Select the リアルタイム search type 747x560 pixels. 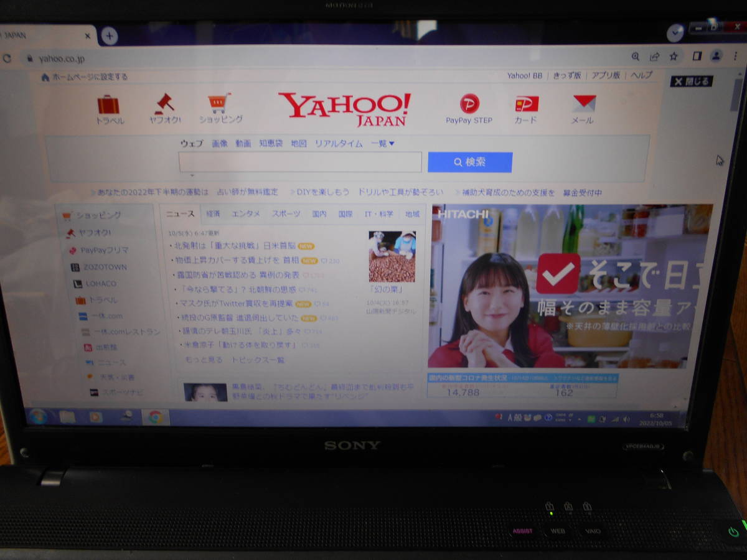click(339, 144)
